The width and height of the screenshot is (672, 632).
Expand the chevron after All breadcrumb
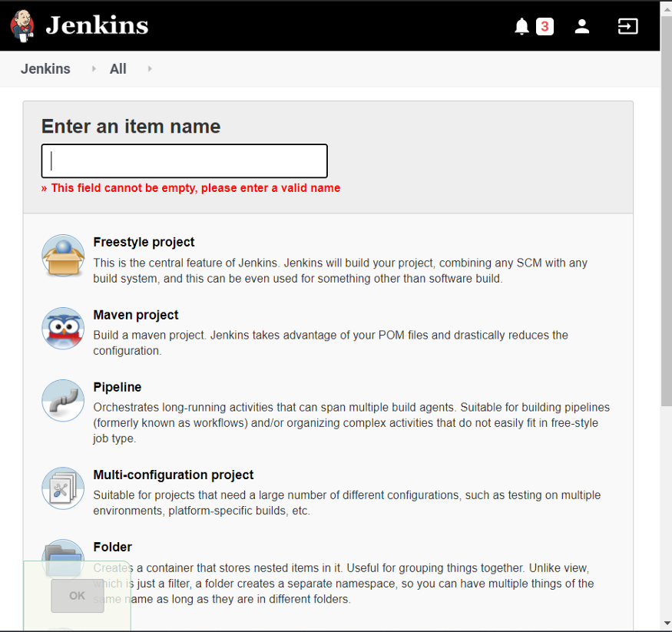[149, 68]
